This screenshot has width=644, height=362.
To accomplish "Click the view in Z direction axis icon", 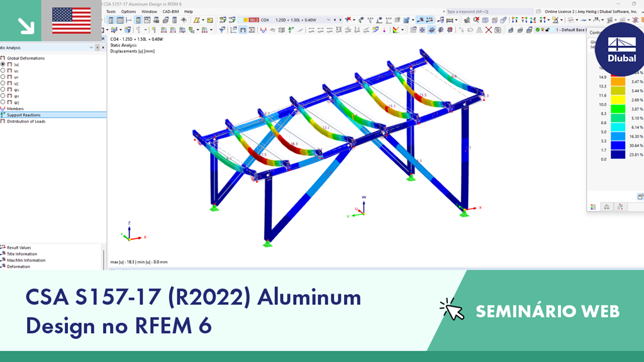I will pyautogui.click(x=533, y=19).
